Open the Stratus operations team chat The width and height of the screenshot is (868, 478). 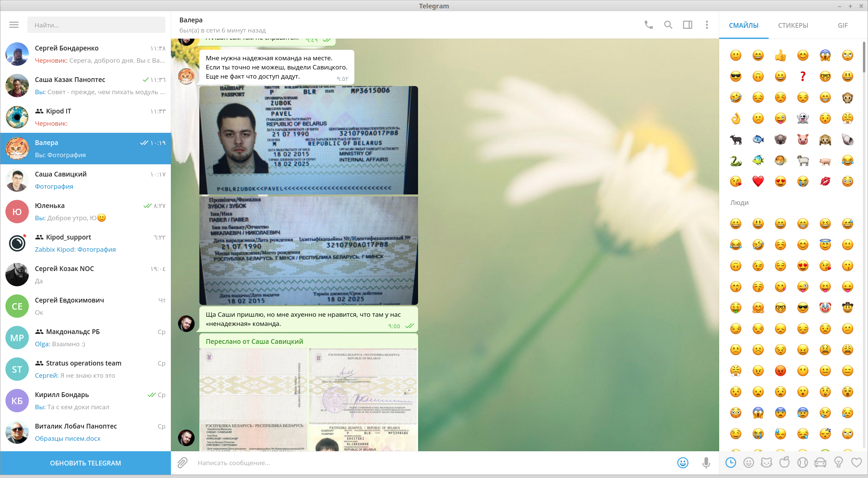click(85, 369)
